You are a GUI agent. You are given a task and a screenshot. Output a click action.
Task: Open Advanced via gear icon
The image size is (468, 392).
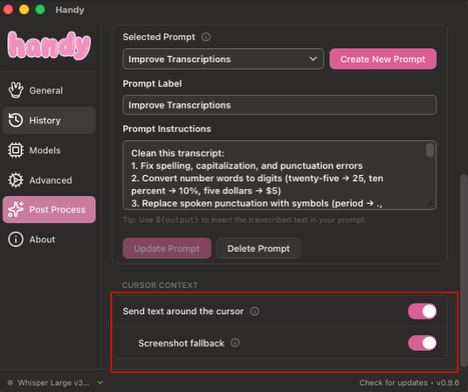click(16, 180)
